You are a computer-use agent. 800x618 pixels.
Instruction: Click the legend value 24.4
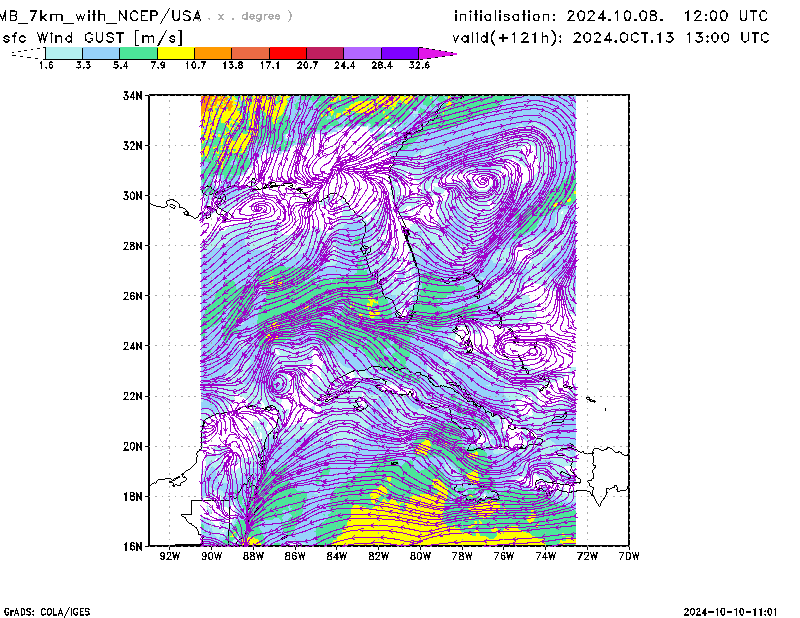click(344, 65)
